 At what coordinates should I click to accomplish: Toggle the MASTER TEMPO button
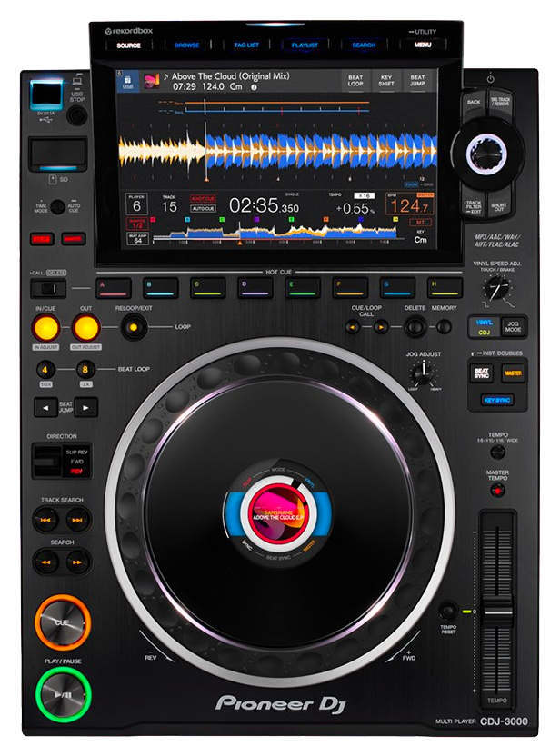497,489
